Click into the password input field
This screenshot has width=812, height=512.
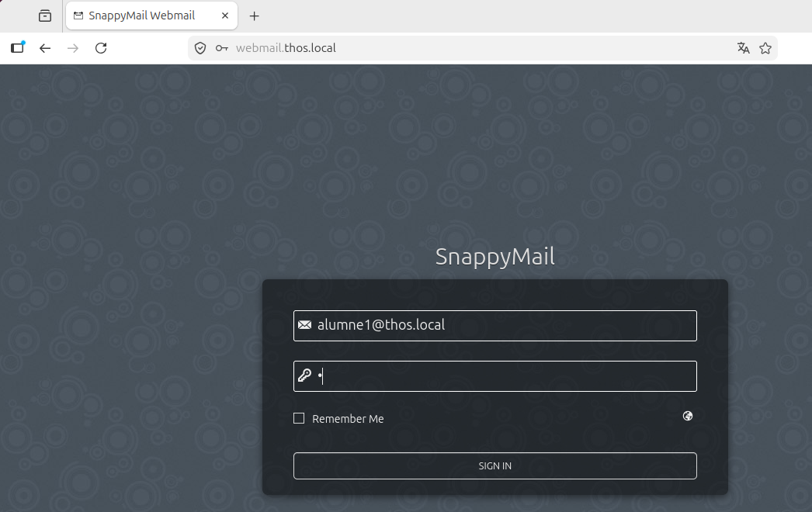(x=494, y=375)
